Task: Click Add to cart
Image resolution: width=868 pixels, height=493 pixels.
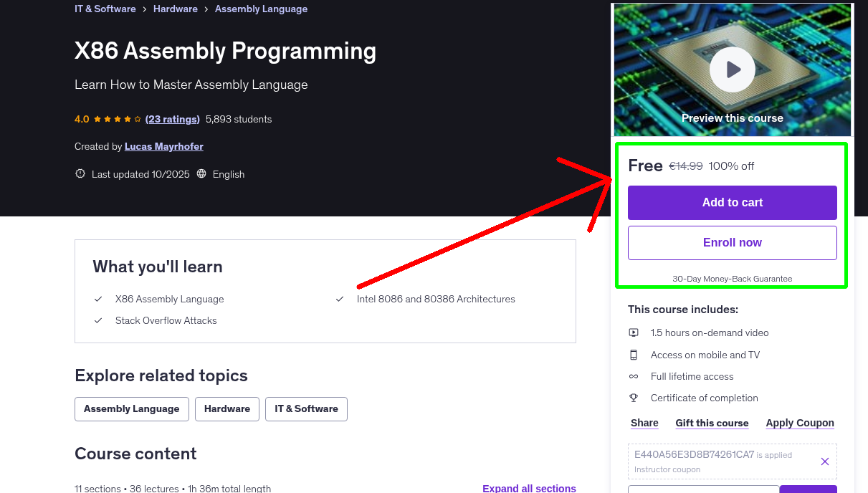Action: coord(732,203)
